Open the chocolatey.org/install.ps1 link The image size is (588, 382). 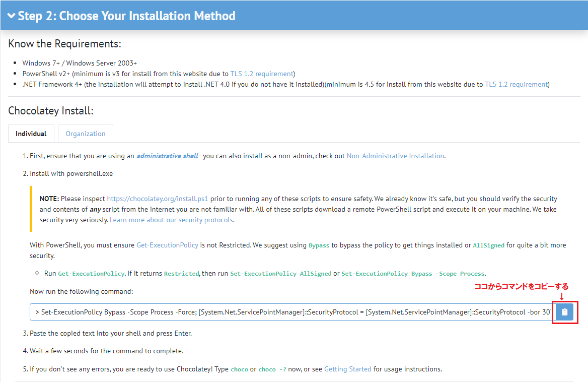click(158, 199)
